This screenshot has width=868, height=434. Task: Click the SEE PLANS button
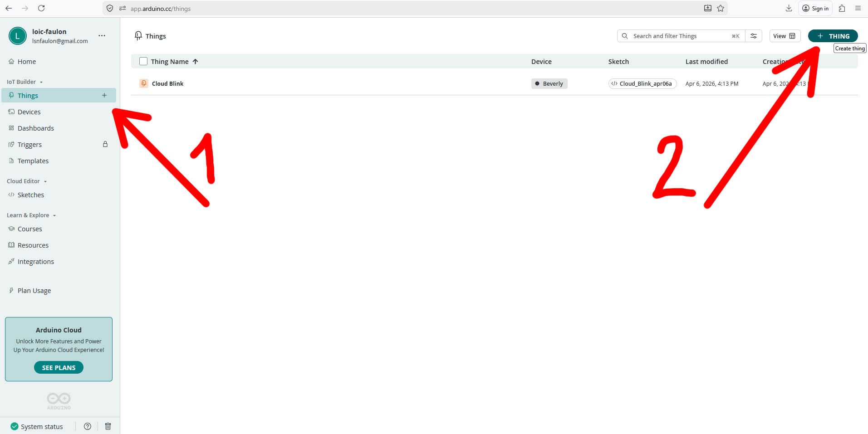click(x=59, y=367)
